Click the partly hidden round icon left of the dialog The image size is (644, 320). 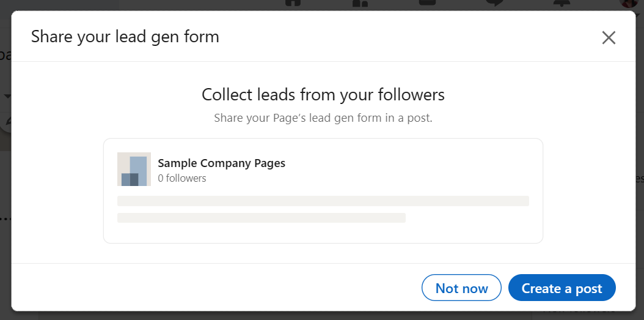coord(5,122)
